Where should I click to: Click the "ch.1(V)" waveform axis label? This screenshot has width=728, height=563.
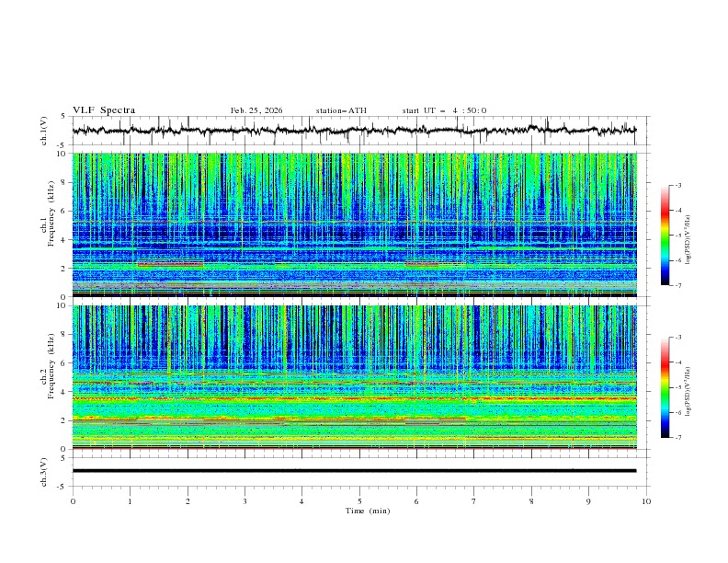point(44,131)
